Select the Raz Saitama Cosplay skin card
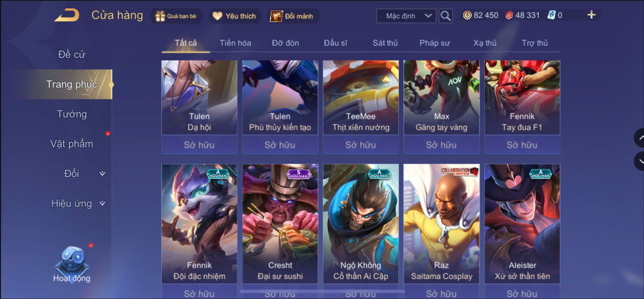This screenshot has width=644, height=299. point(441,224)
